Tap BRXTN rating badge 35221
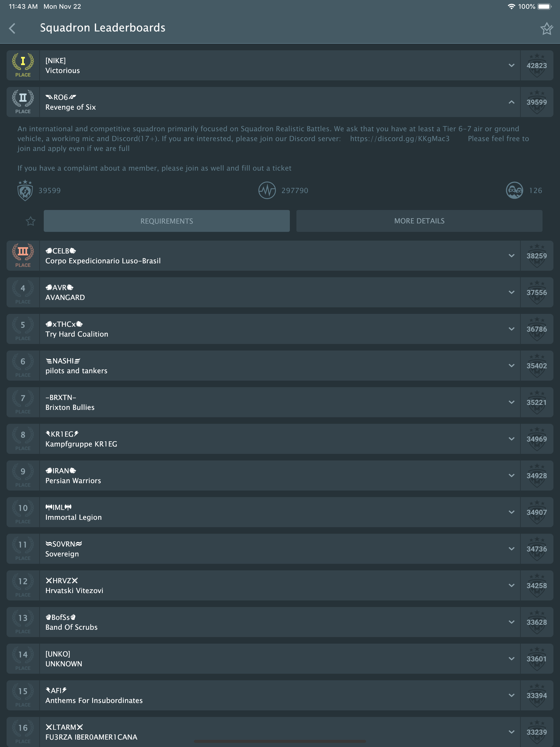 click(537, 402)
